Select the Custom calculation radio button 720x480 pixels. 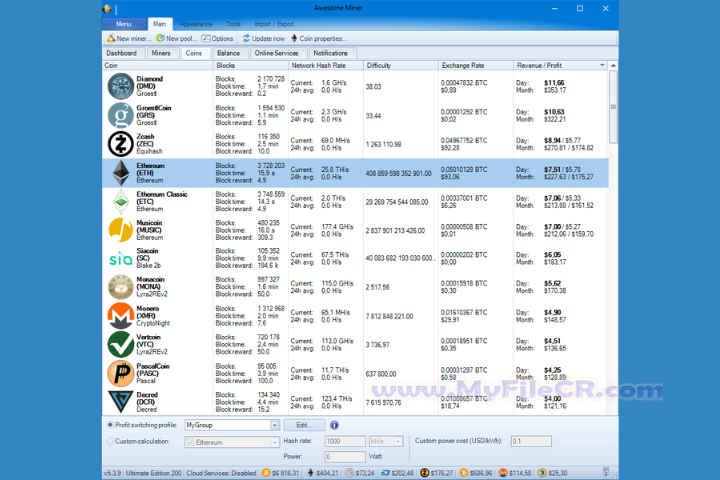click(110, 441)
